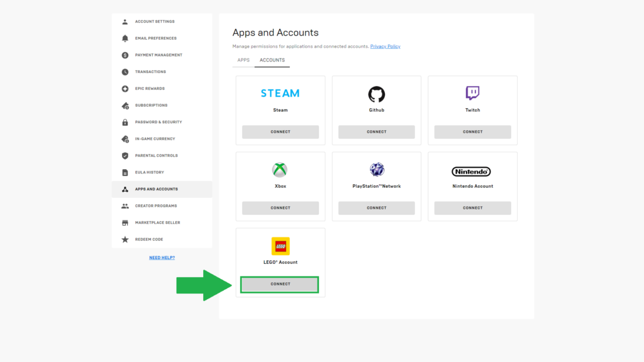Open Creator Programs in the sidebar
The width and height of the screenshot is (644, 362).
[155, 206]
